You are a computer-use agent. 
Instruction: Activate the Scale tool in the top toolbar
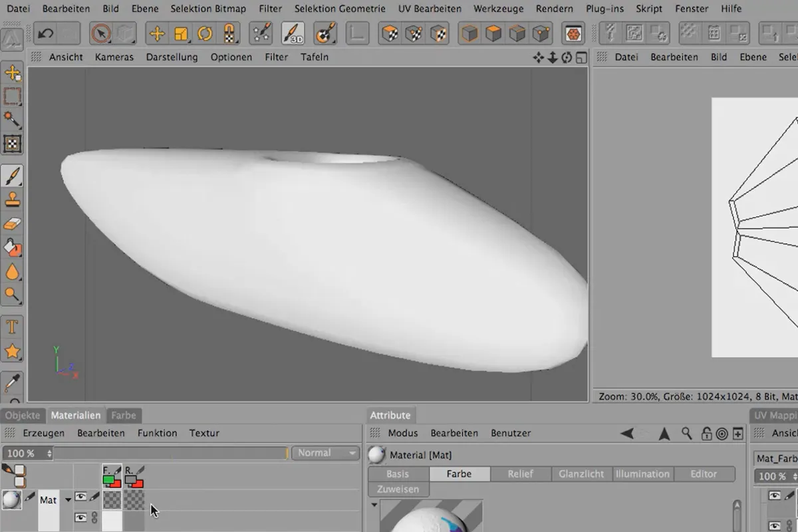[181, 33]
